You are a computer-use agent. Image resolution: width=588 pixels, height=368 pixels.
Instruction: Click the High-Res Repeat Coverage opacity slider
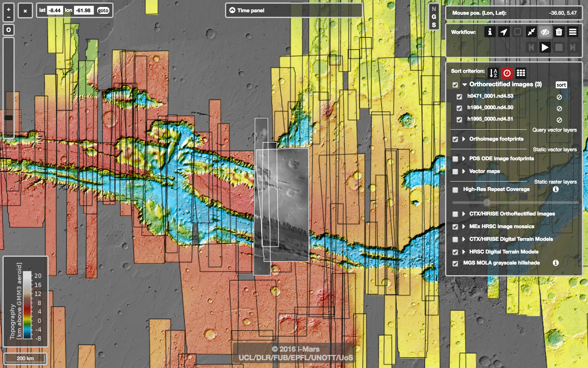pos(487,202)
